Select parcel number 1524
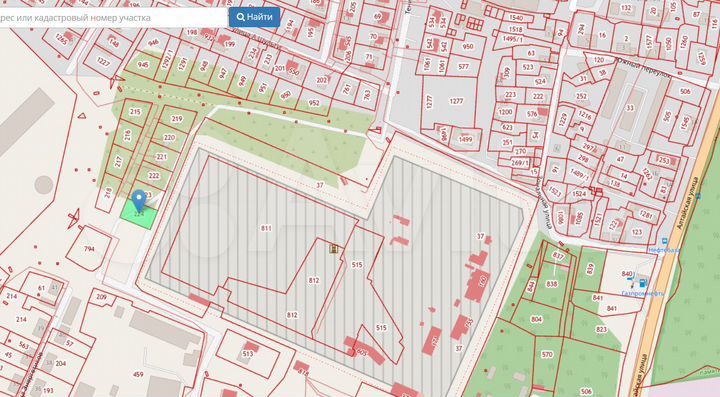This screenshot has height=397, width=720. [x=579, y=194]
